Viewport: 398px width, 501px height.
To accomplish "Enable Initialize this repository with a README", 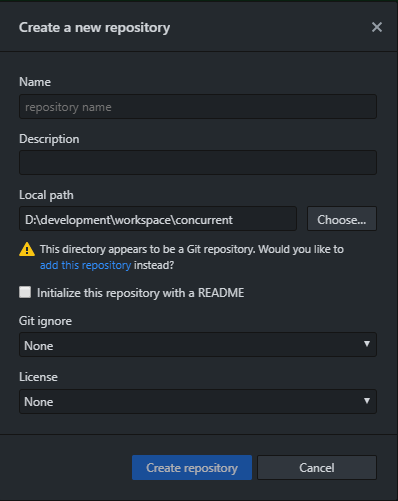I will coord(25,292).
